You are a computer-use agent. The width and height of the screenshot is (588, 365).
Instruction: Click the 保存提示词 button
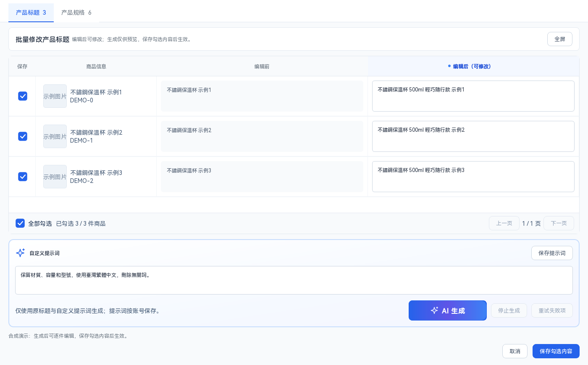coord(552,253)
